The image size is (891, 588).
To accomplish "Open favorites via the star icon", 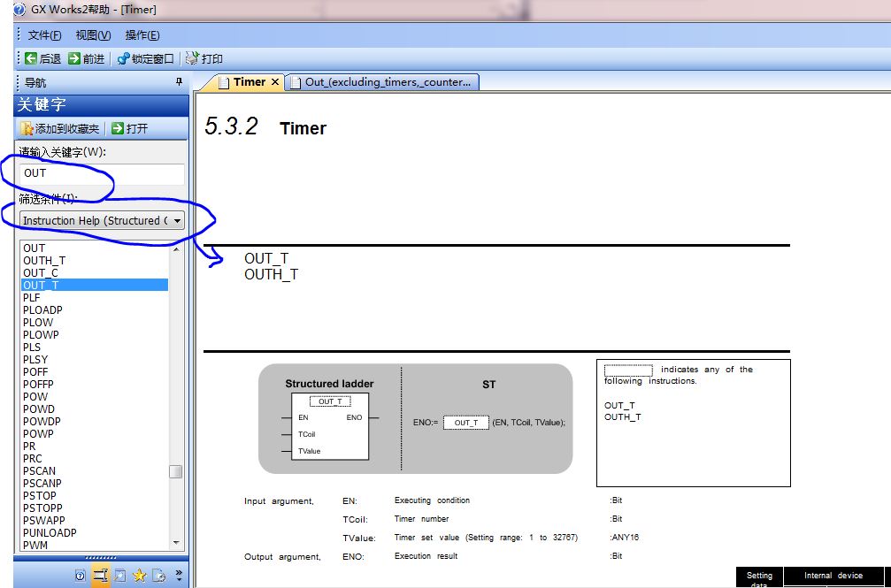I will pos(139,576).
